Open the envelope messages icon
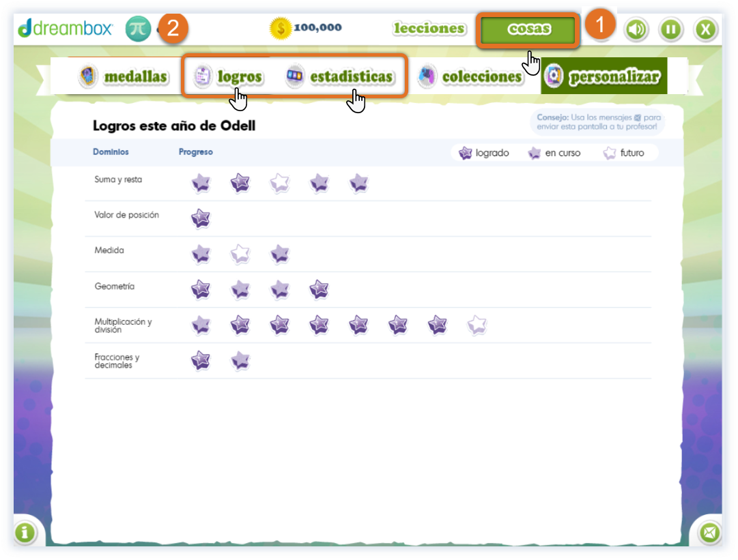Image resolution: width=738 pixels, height=560 pixels. click(x=711, y=532)
